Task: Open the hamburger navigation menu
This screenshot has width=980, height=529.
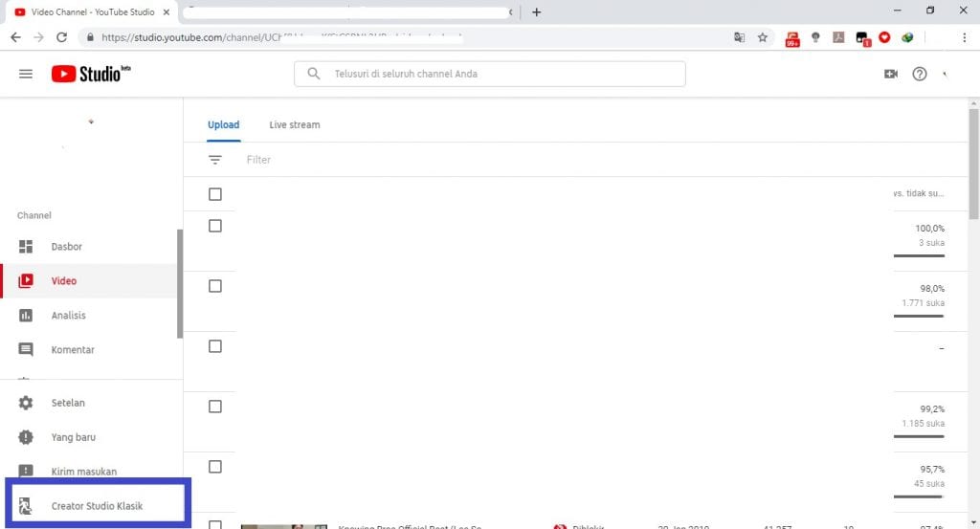Action: coord(26,74)
